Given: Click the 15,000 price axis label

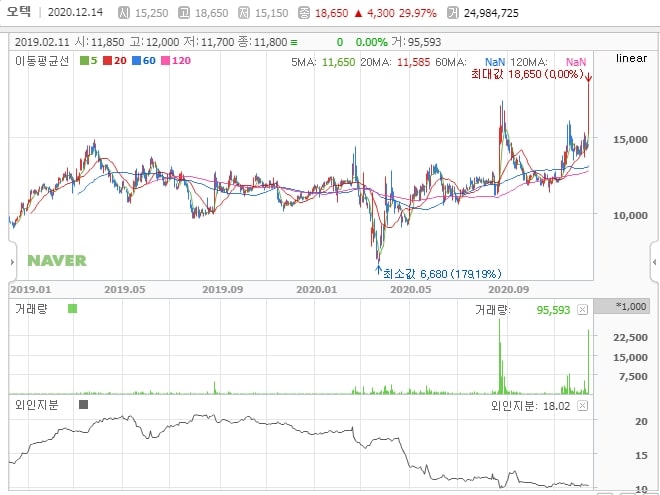Looking at the screenshot, I should point(630,139).
